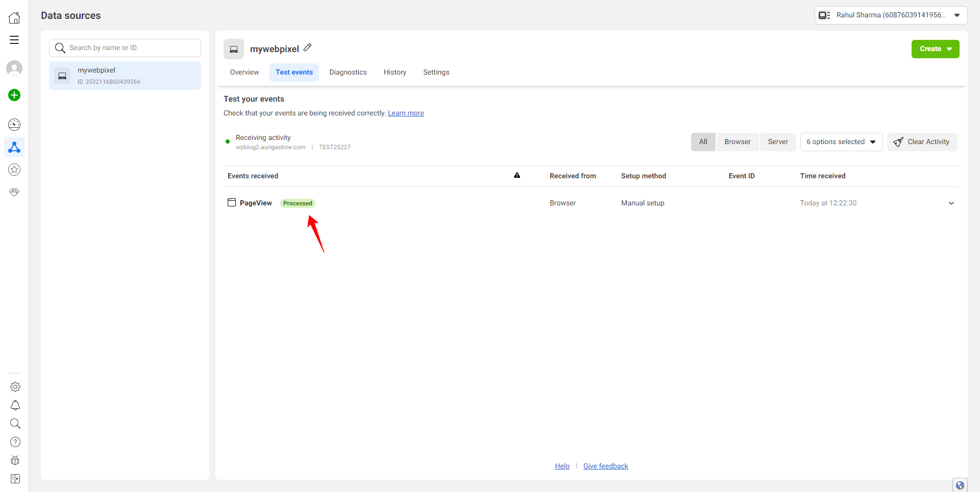Toggle the sidebar panel icon at the bottom
Screen dimensions: 980x492
15,479
